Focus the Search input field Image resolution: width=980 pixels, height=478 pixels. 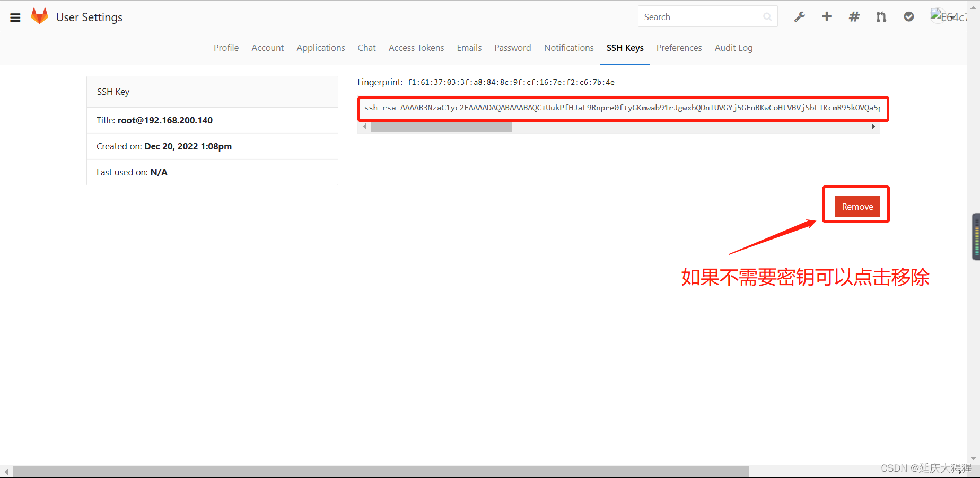pyautogui.click(x=707, y=16)
